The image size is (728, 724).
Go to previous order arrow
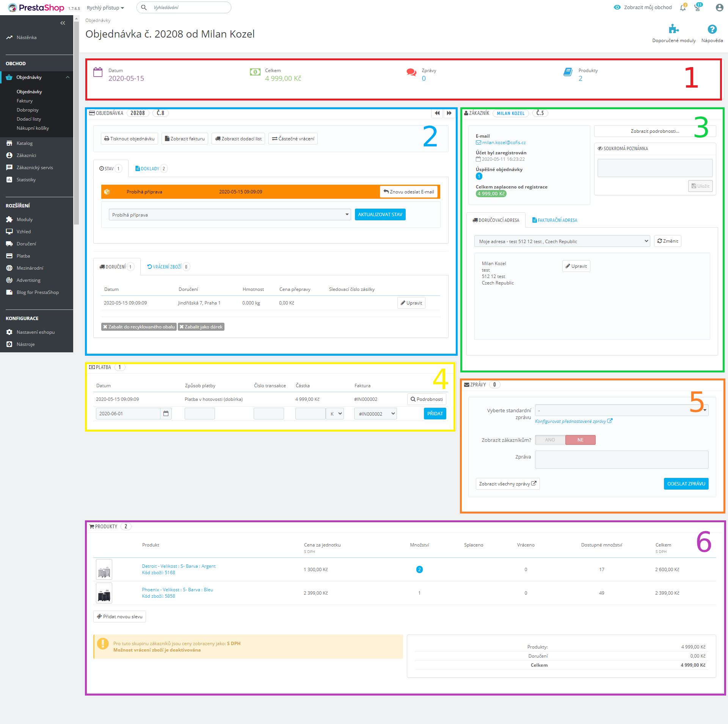tap(437, 113)
